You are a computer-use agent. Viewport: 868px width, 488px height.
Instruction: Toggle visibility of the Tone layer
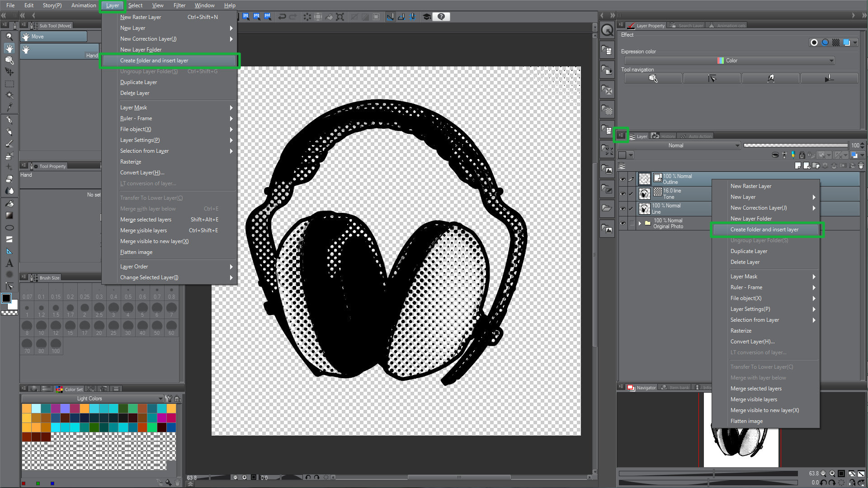click(623, 194)
